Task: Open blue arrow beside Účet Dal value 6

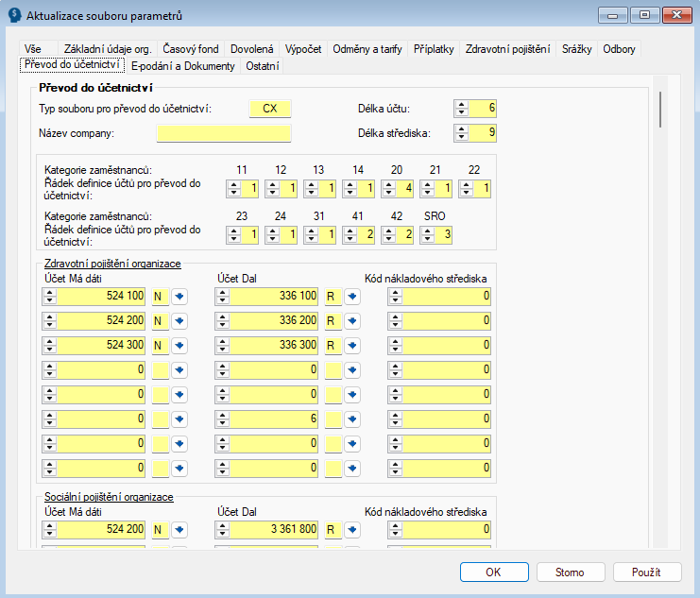Action: click(x=352, y=419)
